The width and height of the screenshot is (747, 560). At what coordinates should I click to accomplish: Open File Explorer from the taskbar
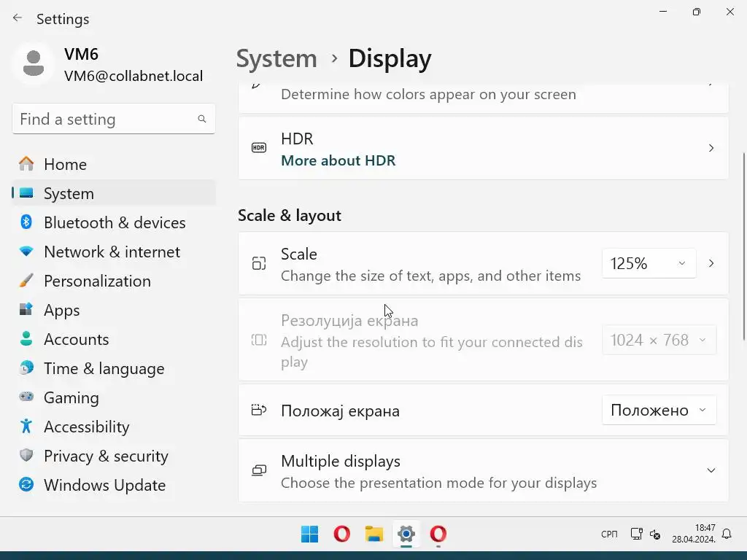point(374,534)
